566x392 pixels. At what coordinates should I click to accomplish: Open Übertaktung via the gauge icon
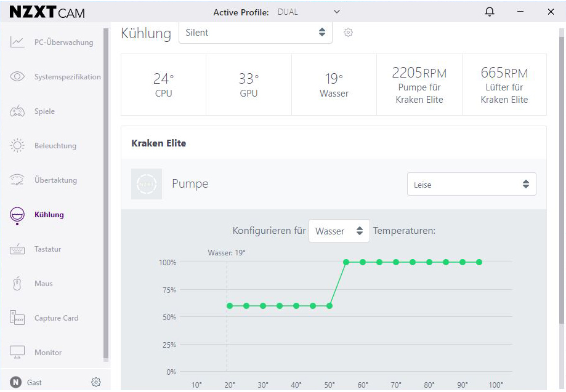pos(17,180)
